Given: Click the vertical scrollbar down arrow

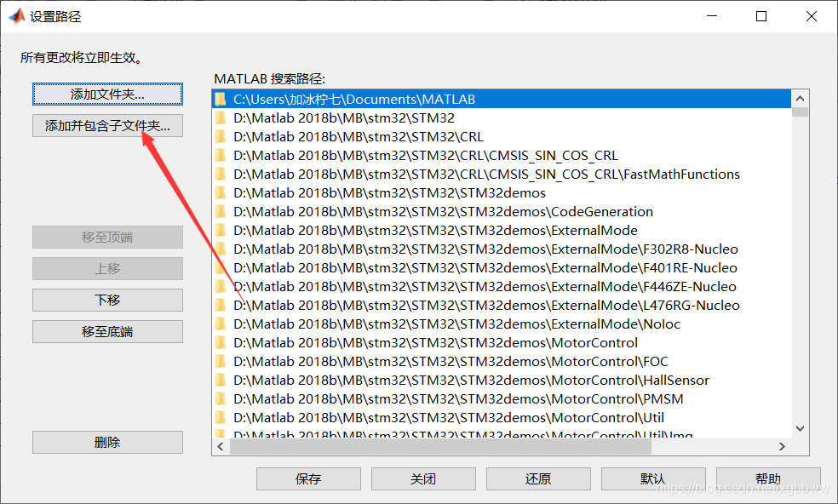Looking at the screenshot, I should 800,428.
